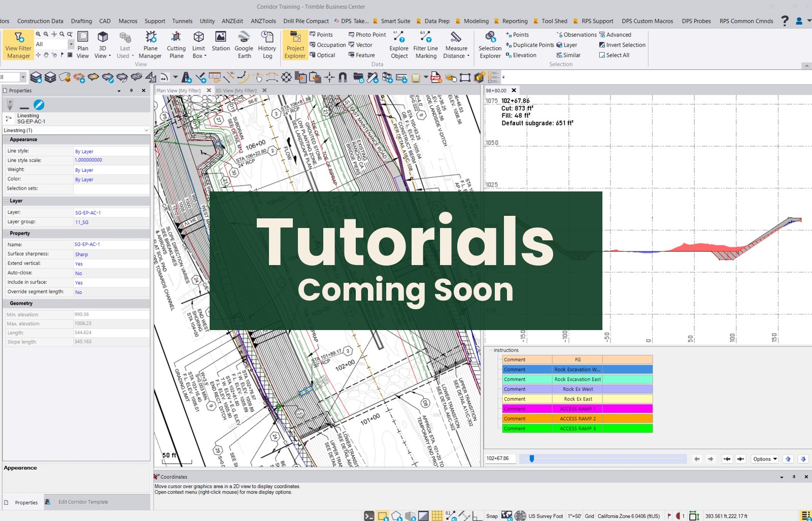This screenshot has height=521, width=812.
Task: Click Duplicate Points selection option
Action: point(530,45)
